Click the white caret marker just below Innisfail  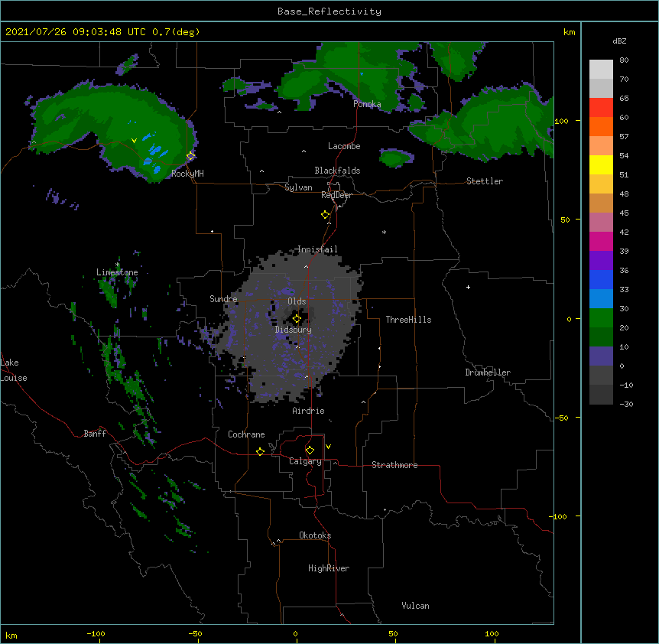(306, 266)
